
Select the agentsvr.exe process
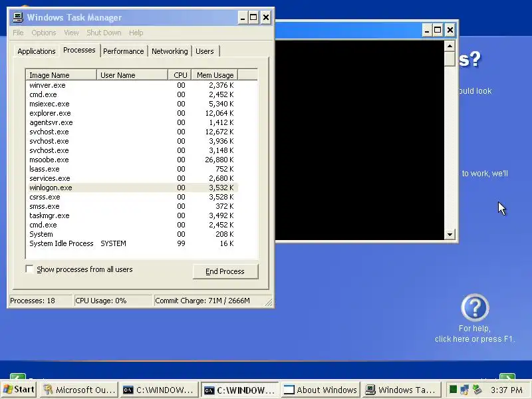pyautogui.click(x=132, y=122)
